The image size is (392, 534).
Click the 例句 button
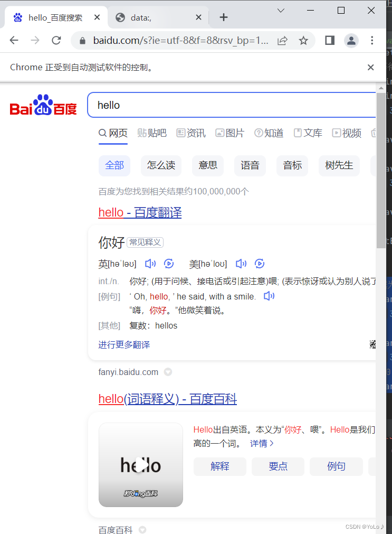click(x=336, y=466)
